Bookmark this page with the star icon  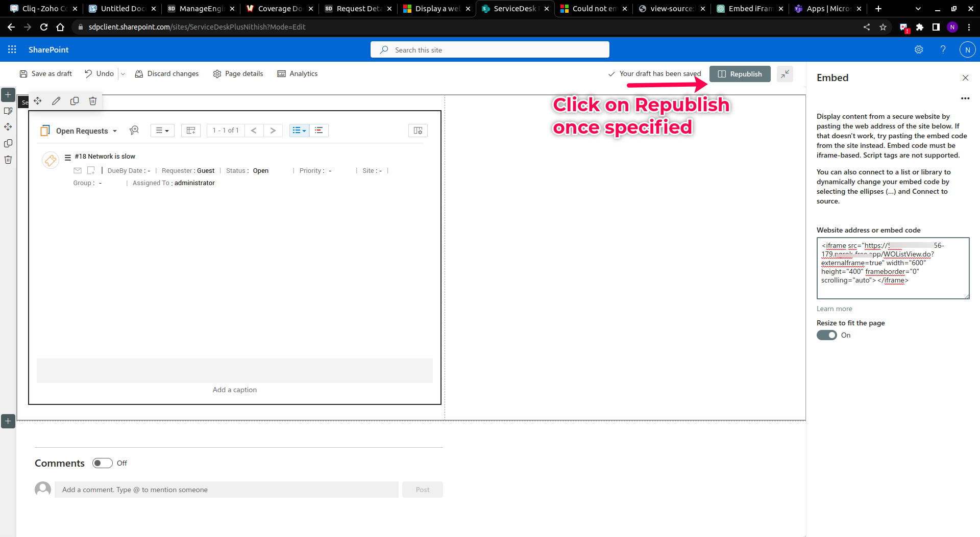click(883, 27)
